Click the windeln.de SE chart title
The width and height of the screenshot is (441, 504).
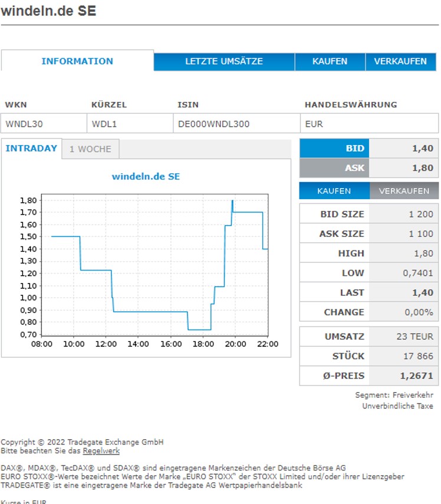(x=146, y=176)
